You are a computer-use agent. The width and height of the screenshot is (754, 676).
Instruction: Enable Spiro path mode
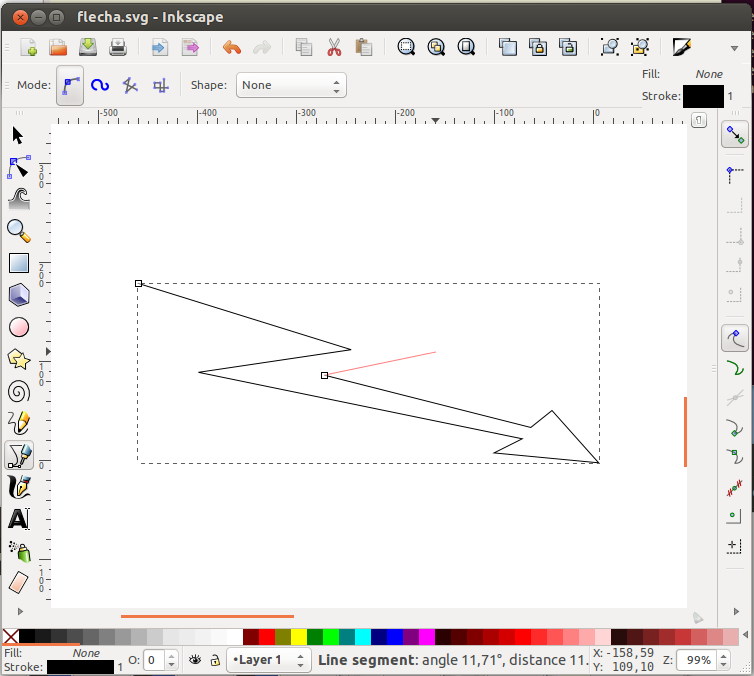[x=100, y=85]
